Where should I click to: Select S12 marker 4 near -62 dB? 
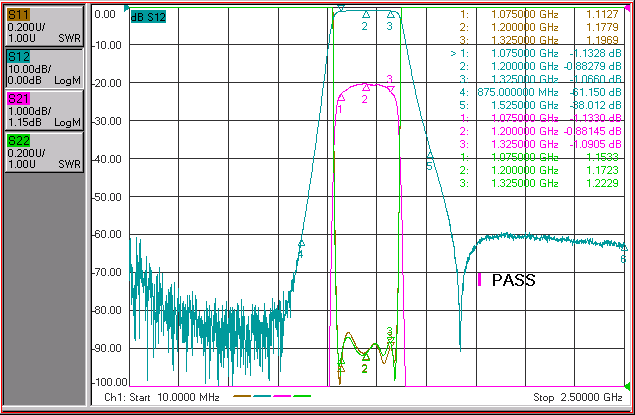[301, 243]
